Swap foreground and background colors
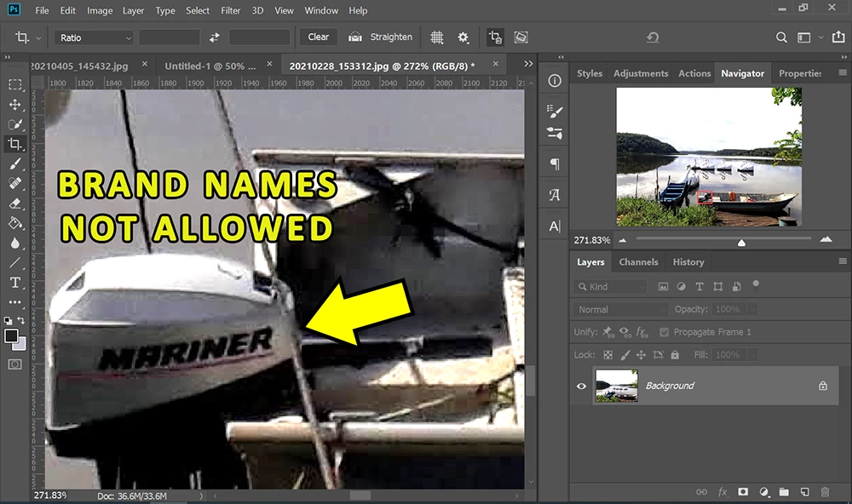This screenshot has height=504, width=852. [x=21, y=320]
